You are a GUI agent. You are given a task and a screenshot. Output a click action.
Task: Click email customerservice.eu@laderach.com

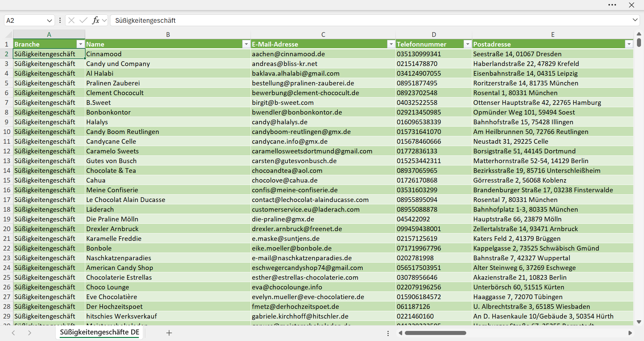(323, 209)
